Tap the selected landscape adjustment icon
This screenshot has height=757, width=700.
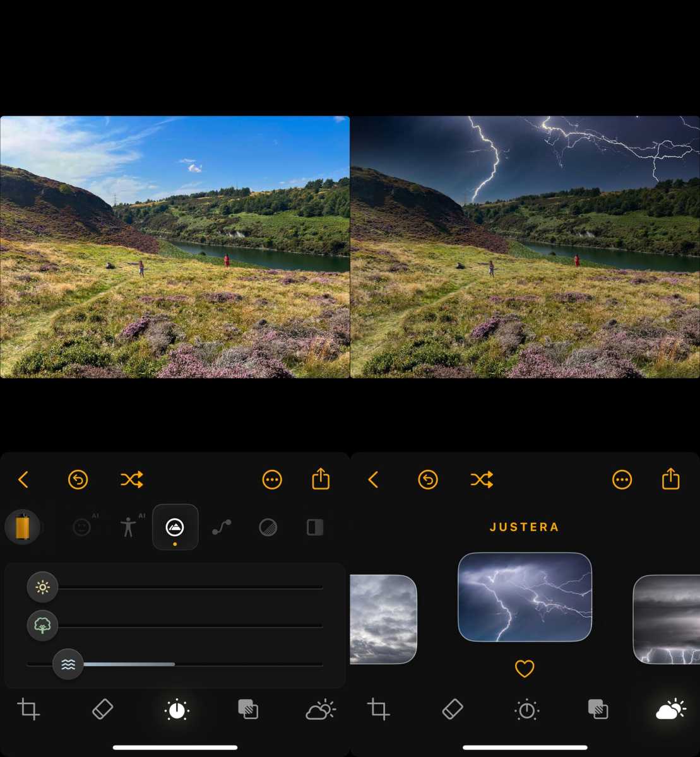click(x=175, y=527)
